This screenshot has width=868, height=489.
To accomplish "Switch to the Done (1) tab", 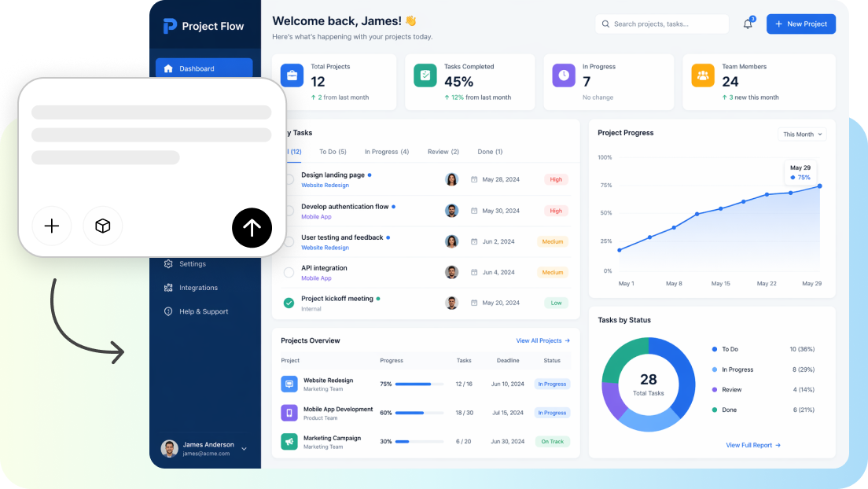I will coord(490,152).
